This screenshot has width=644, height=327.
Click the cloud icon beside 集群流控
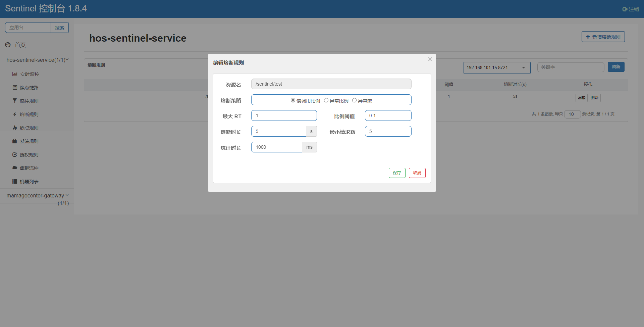pos(15,168)
